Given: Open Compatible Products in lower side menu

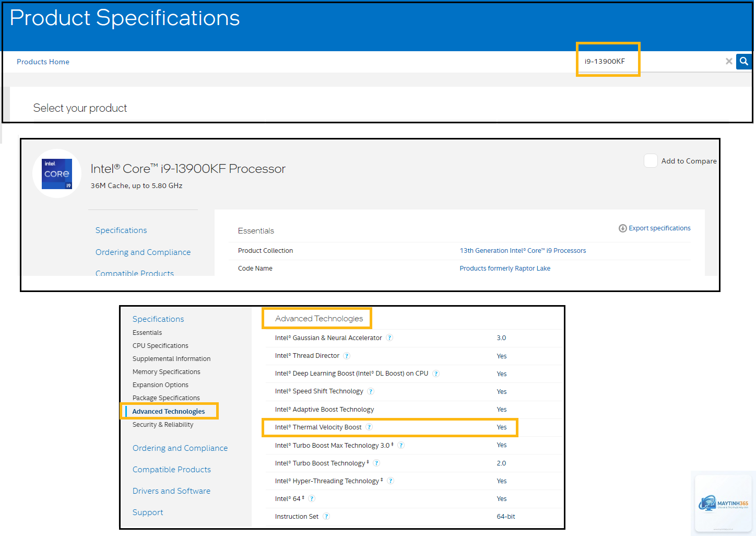Looking at the screenshot, I should 172,470.
